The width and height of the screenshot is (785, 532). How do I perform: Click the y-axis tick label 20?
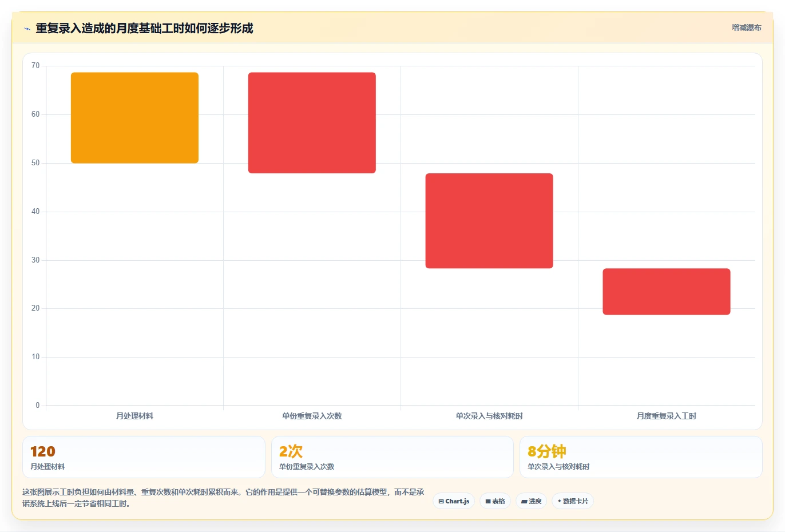tap(35, 308)
